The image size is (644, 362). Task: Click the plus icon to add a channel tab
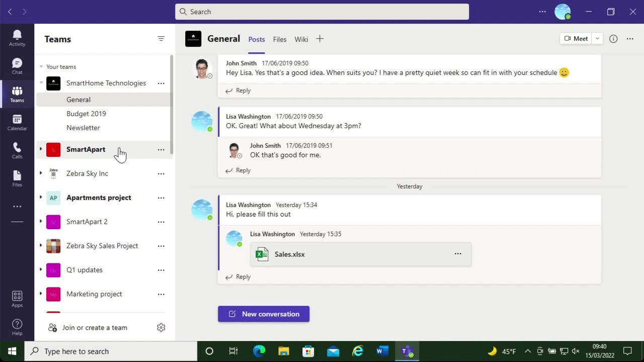320,39
